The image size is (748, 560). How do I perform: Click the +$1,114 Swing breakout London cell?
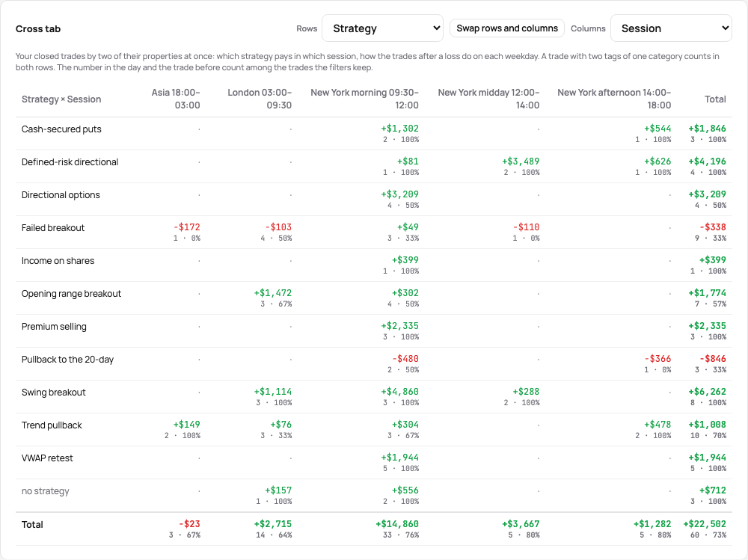coord(273,396)
